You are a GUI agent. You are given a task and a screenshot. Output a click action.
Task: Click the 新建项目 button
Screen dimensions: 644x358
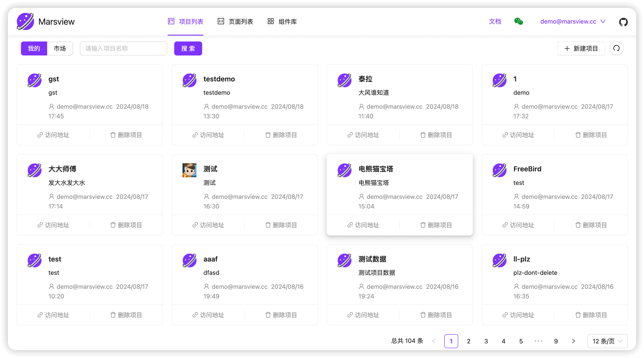[581, 48]
